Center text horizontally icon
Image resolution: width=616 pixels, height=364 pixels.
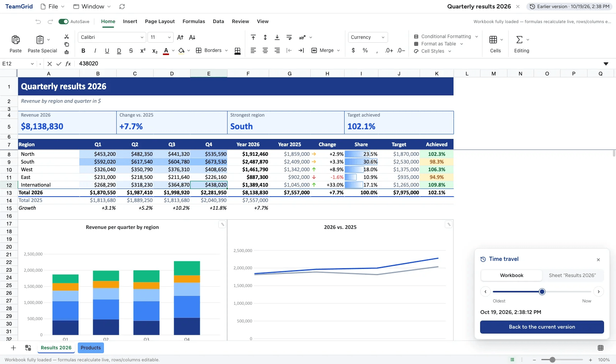pyautogui.click(x=265, y=50)
